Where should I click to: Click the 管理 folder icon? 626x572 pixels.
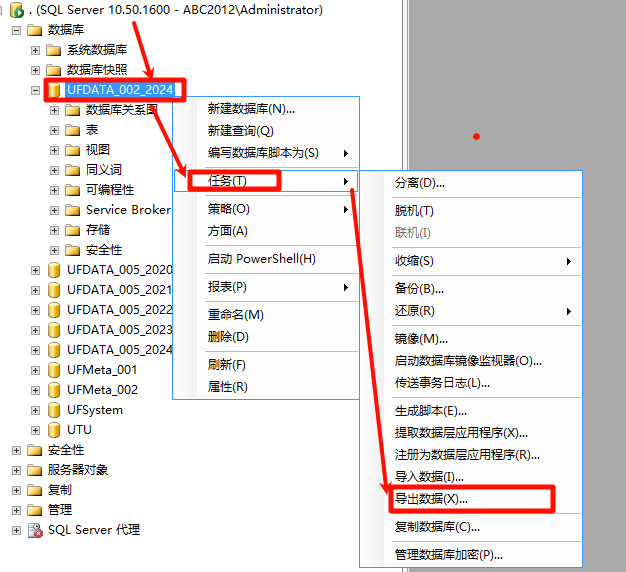pyautogui.click(x=35, y=510)
